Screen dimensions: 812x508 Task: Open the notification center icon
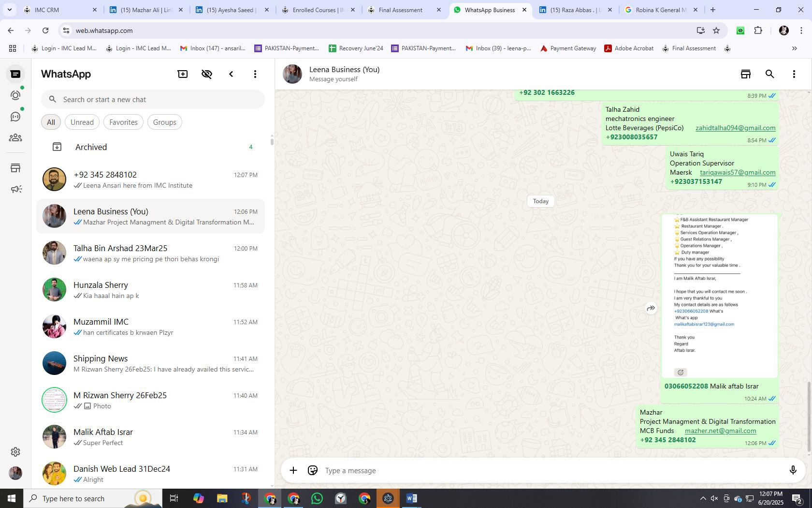[x=797, y=498]
